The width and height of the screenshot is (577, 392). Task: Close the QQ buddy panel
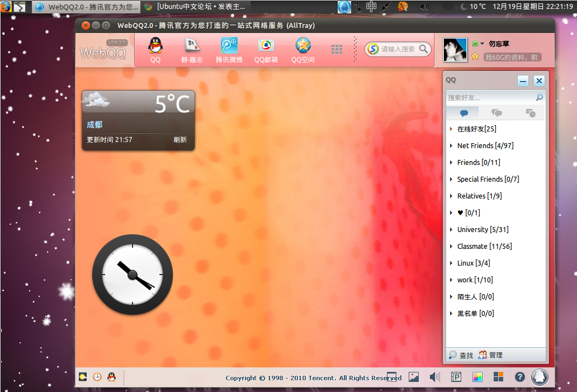pos(539,81)
